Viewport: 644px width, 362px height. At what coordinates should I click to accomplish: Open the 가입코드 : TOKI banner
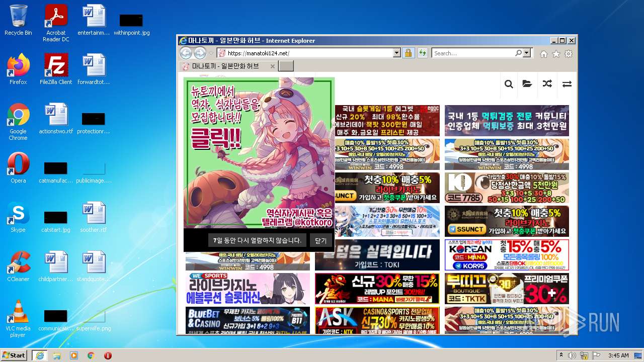377,255
